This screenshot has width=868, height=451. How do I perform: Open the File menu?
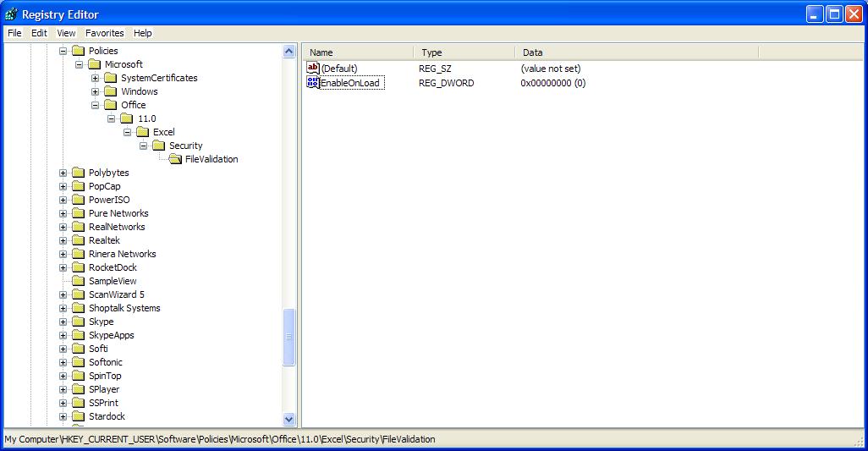pyautogui.click(x=14, y=33)
